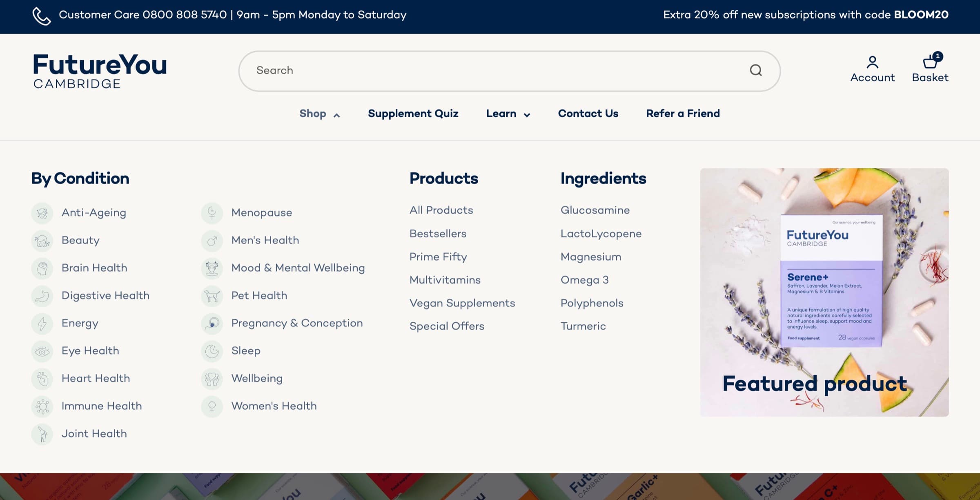
Task: Click the Sleep moon icon
Action: click(212, 351)
